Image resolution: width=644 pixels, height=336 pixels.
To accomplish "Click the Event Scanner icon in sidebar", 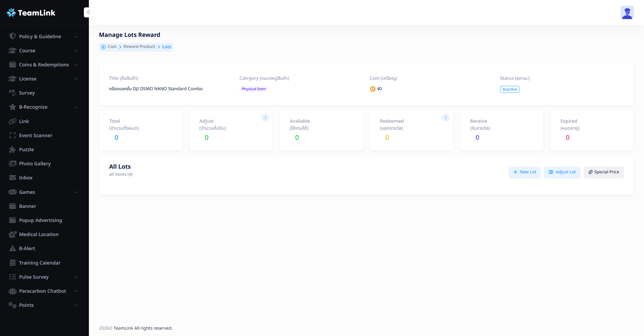I will 12,135.
